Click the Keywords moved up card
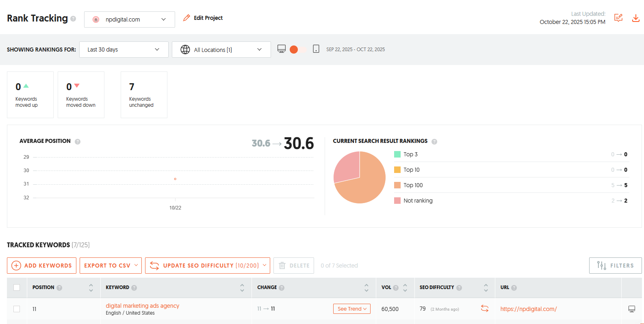This screenshot has height=324, width=644. (x=30, y=95)
